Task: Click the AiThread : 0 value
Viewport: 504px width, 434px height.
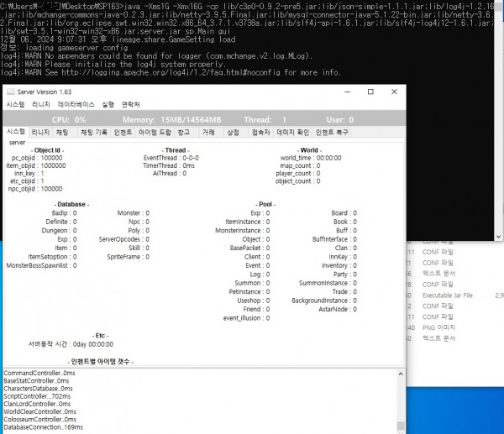Action: (x=170, y=174)
